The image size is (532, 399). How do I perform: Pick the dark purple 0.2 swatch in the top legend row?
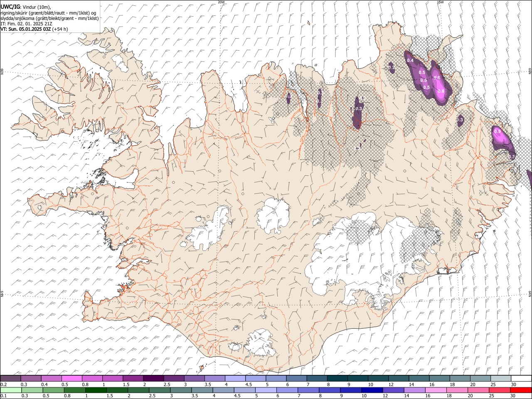pyautogui.click(x=11, y=378)
